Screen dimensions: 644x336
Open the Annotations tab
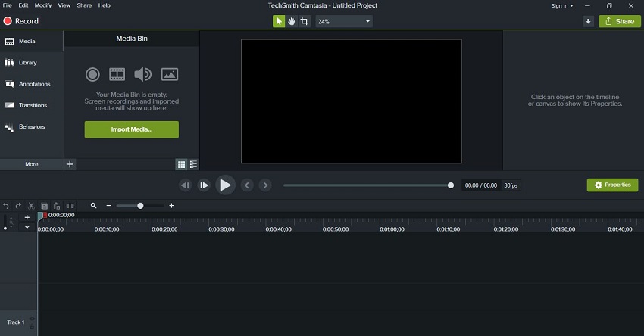[x=32, y=84]
